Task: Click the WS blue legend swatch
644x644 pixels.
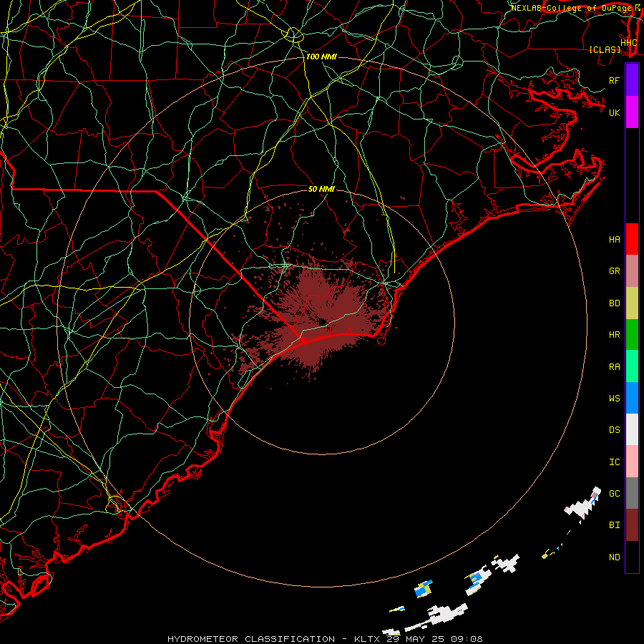Action: tap(632, 398)
